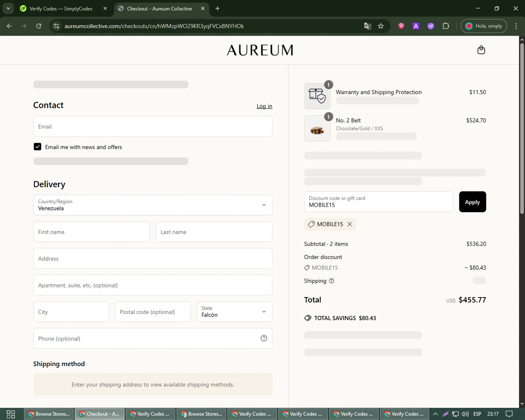Focus the Email input field

[153, 126]
